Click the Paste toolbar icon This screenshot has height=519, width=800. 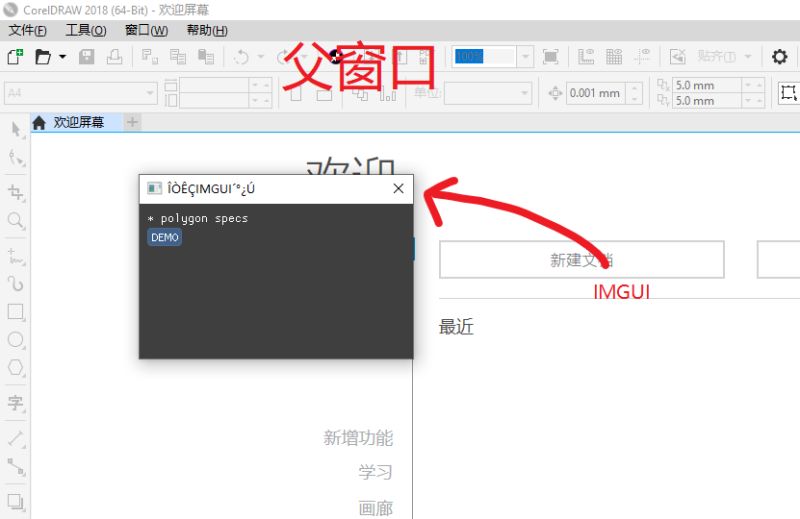tap(206, 57)
